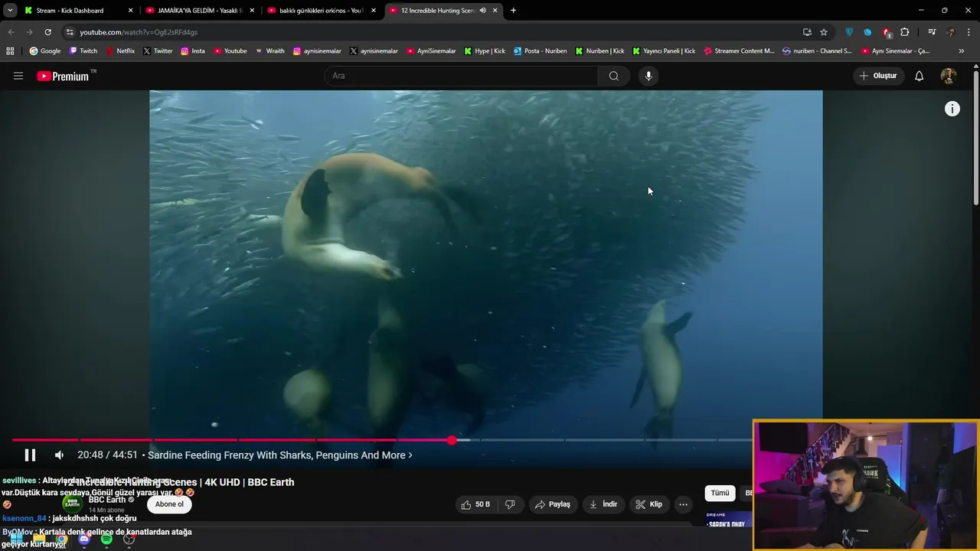Reload the page with the refresh icon

47,32
